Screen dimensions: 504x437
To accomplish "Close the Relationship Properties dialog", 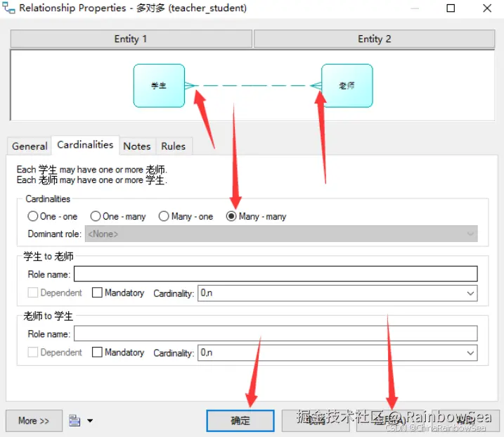I will click(x=487, y=8).
